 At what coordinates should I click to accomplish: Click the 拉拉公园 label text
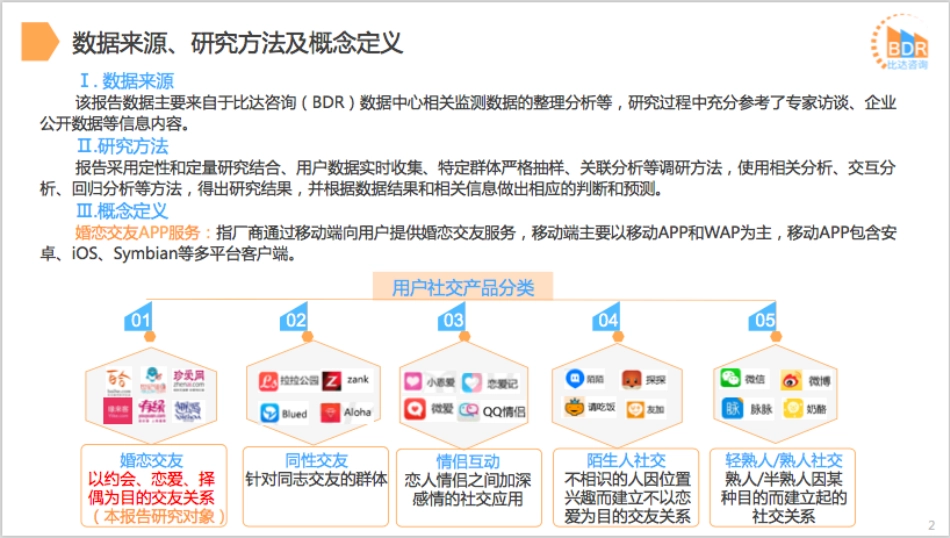[300, 380]
